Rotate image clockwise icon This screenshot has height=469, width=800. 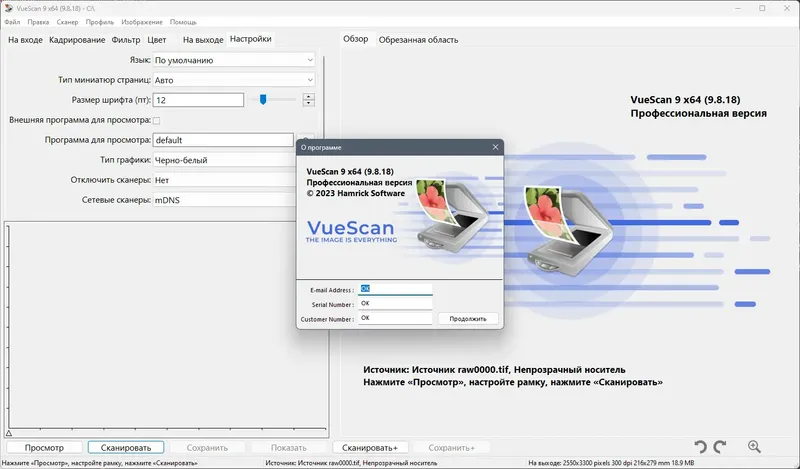coord(720,447)
